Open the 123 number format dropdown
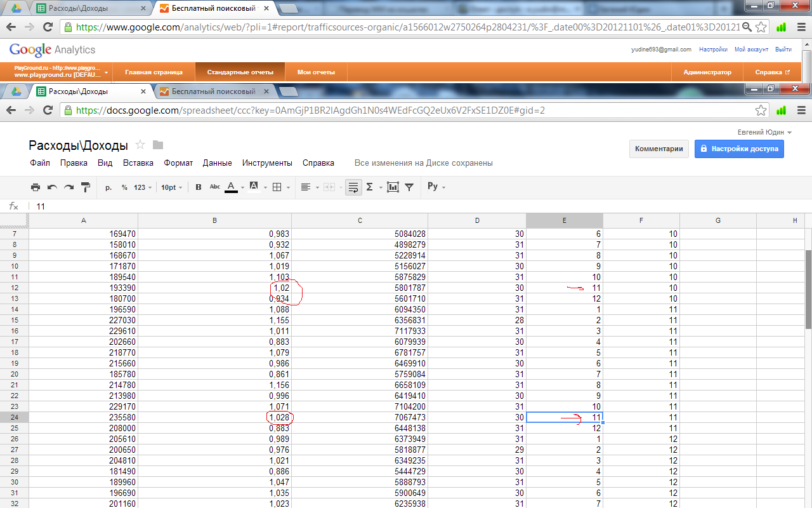 (142, 187)
